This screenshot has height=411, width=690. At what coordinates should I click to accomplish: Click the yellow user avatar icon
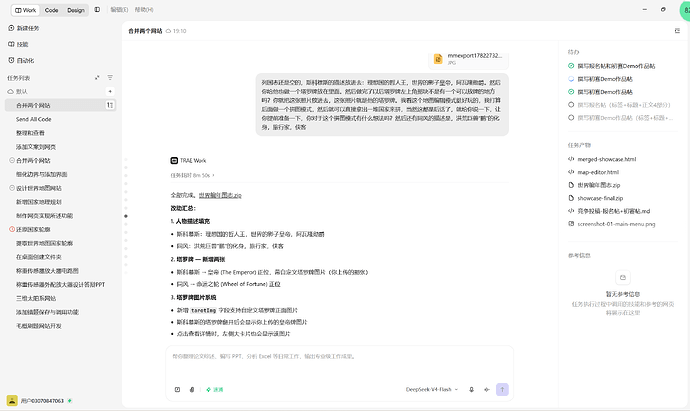tap(12, 400)
